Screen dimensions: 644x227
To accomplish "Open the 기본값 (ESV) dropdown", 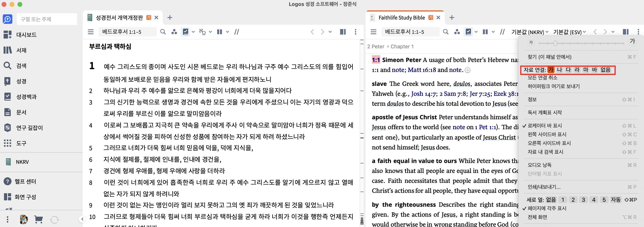I will coord(569,32).
